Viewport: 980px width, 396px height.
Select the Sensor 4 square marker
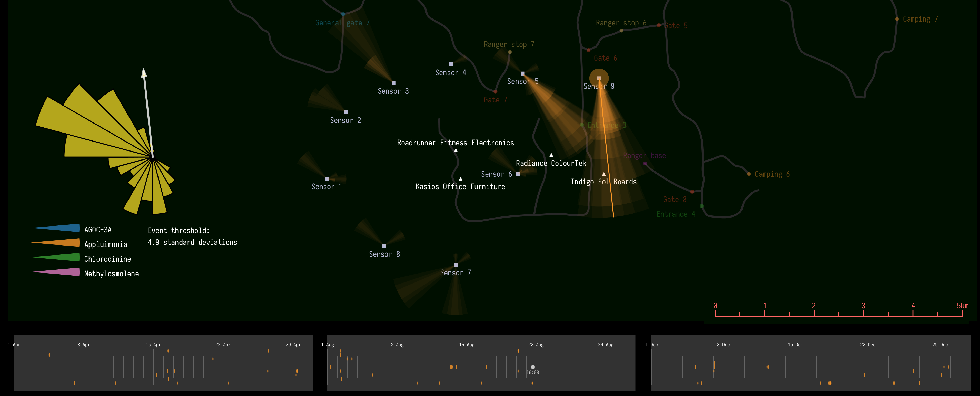(x=451, y=64)
